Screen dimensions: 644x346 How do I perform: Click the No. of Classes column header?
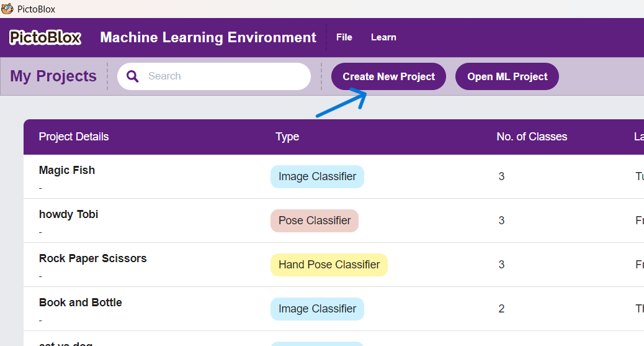532,137
